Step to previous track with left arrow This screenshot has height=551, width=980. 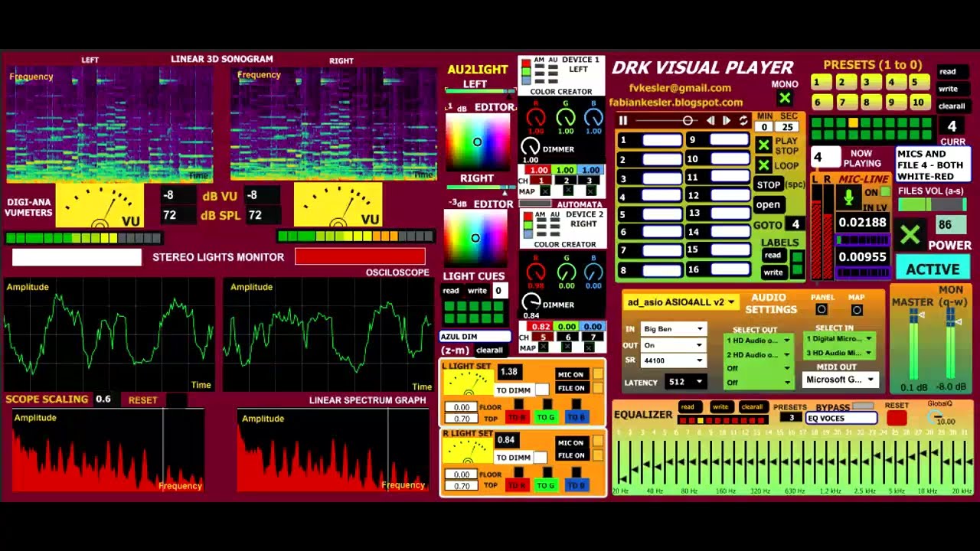coord(711,121)
